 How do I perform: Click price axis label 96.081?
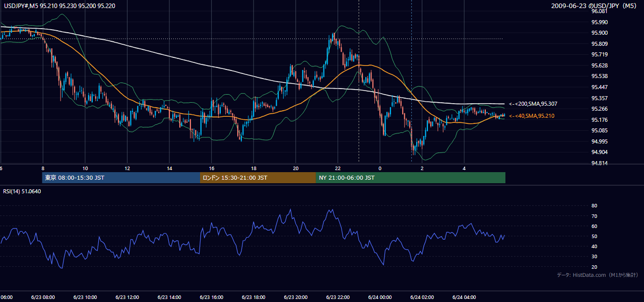coord(601,11)
